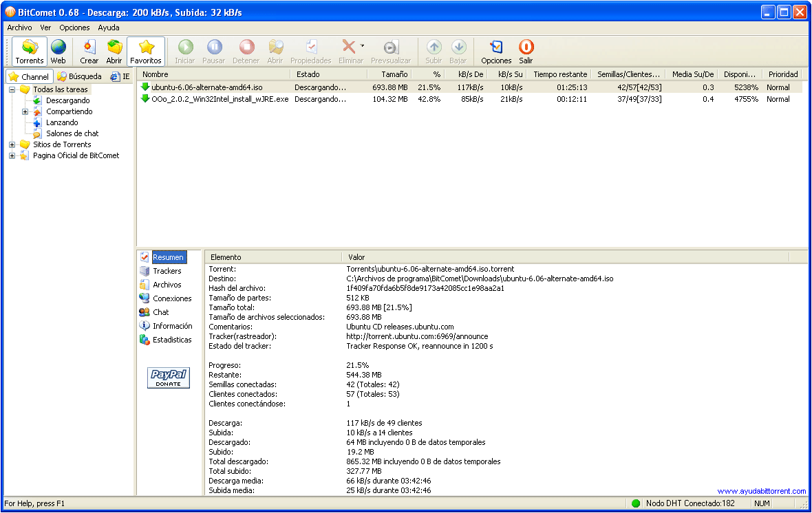The image size is (812, 513).
Task: Click the Abrir torrent folder icon
Action: (x=114, y=47)
